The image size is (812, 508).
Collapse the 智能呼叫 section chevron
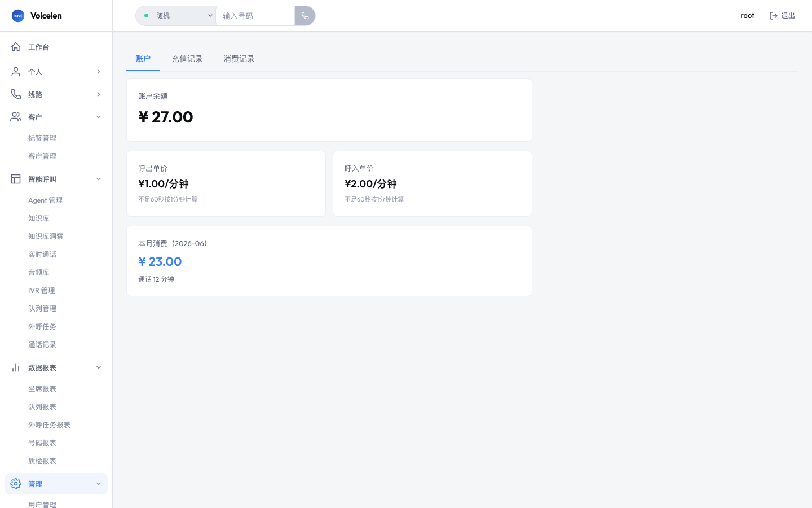99,179
